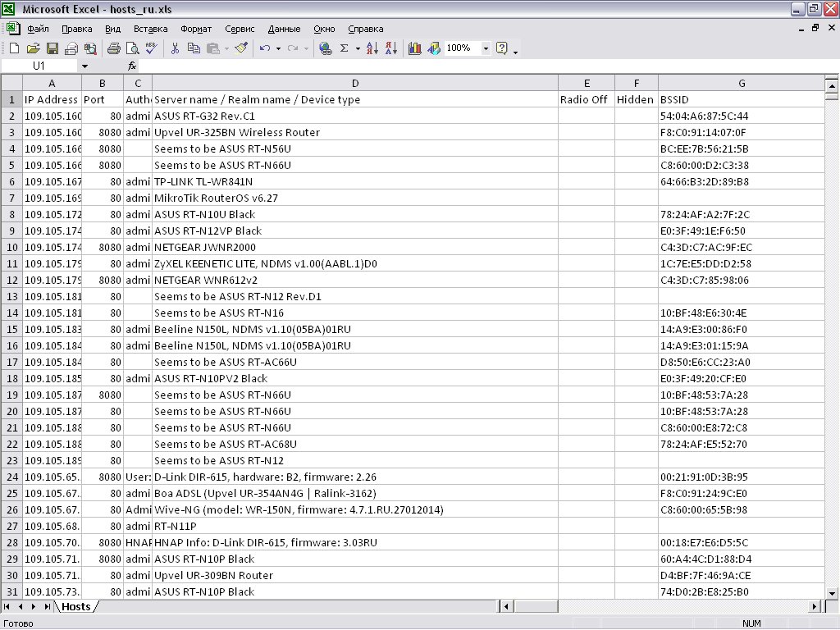Open the Chart Wizard icon
840x630 pixels.
coord(414,48)
